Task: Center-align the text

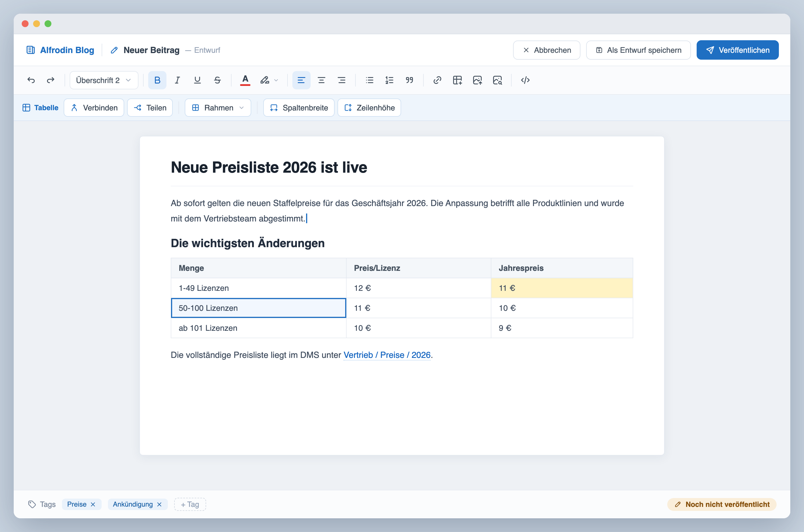Action: (x=321, y=80)
